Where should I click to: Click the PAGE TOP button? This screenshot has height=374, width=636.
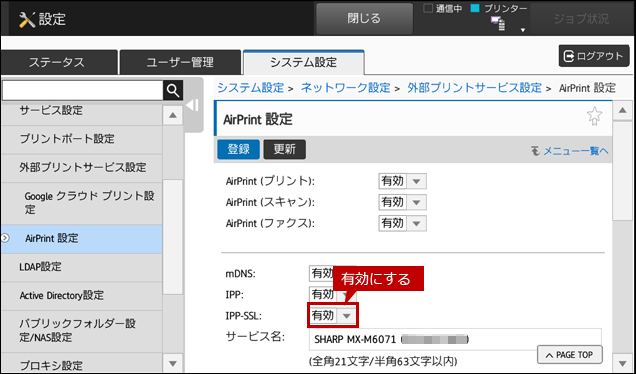[x=570, y=355]
